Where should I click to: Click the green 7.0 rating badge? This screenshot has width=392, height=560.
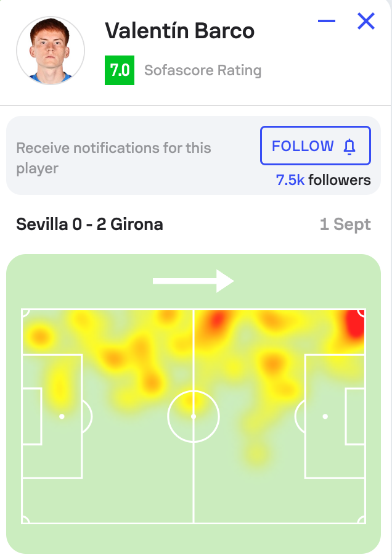(120, 70)
